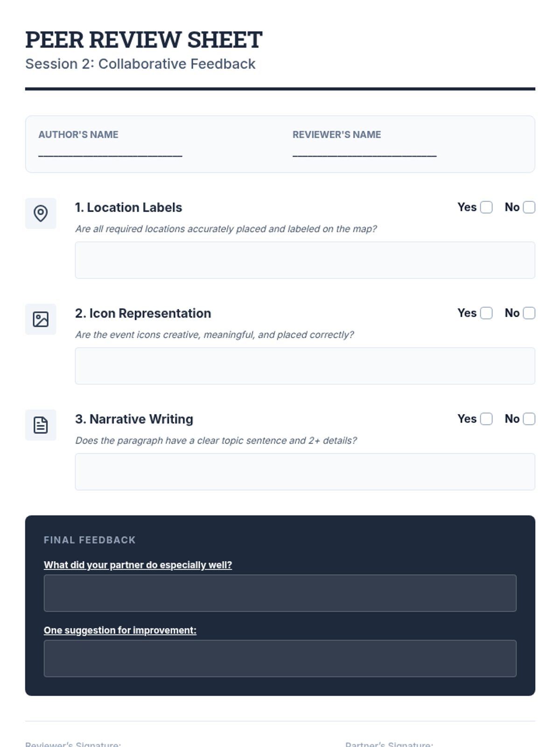Check Yes for Location Labels
The width and height of the screenshot is (560, 747).
486,207
